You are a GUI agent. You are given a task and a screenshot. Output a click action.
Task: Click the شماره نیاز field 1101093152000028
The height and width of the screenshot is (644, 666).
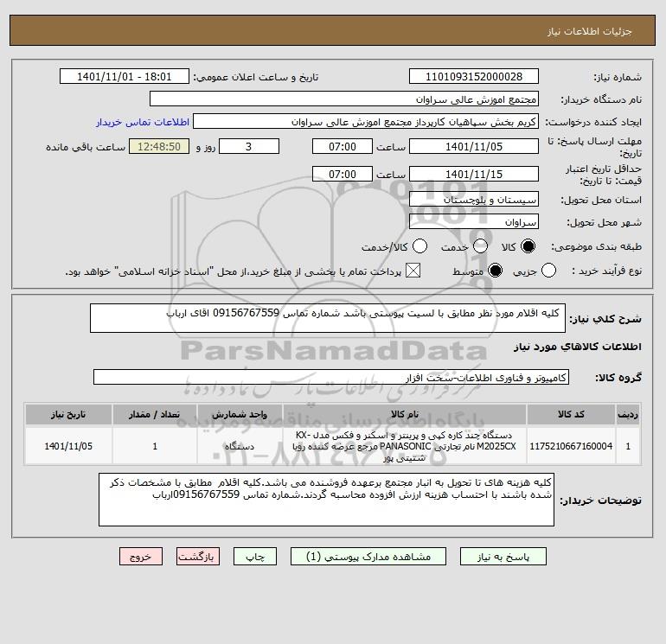point(474,76)
